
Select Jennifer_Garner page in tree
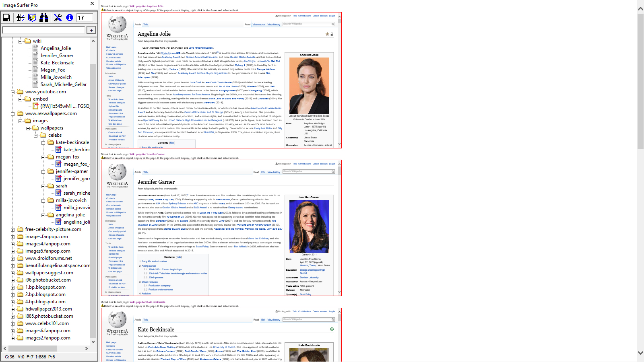(x=57, y=56)
